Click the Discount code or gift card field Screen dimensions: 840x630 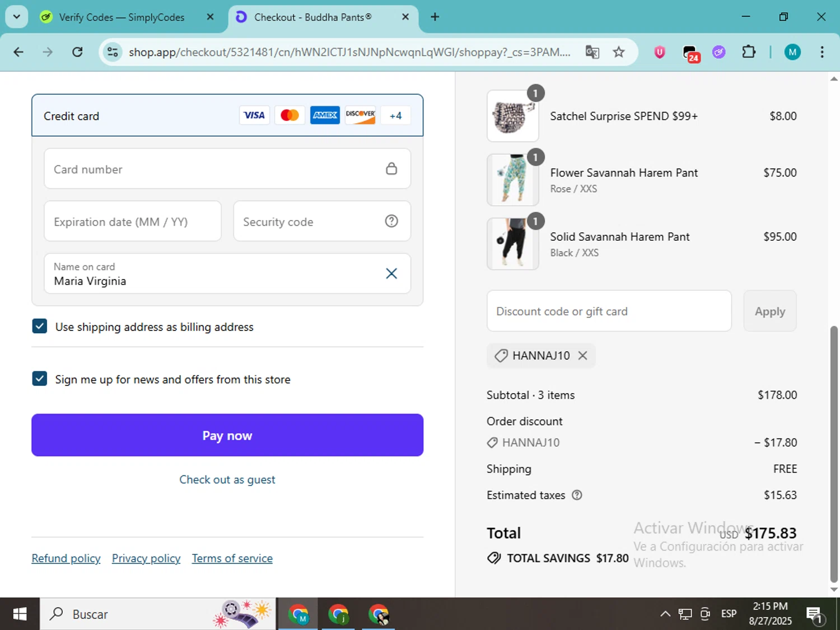tap(609, 311)
